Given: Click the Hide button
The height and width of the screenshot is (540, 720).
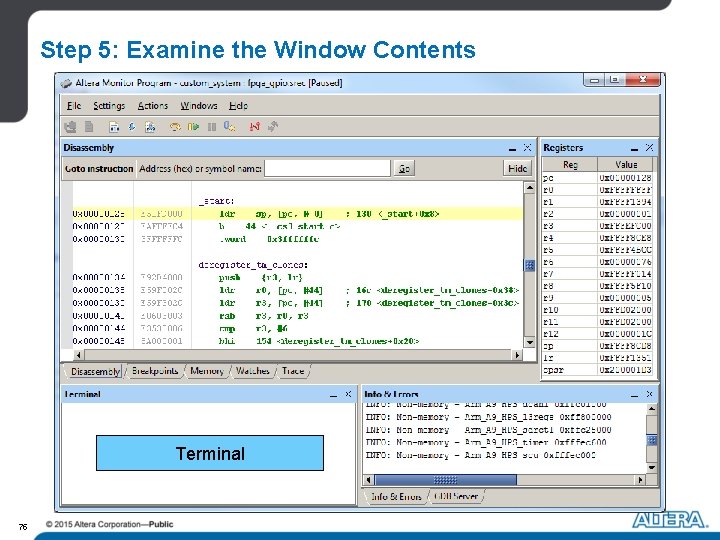Looking at the screenshot, I should pyautogui.click(x=518, y=169).
